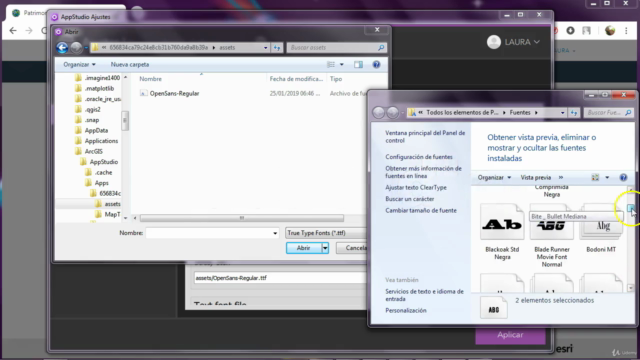The width and height of the screenshot is (640, 360).
Task: Open help in Abrir dialog
Action: (x=376, y=64)
